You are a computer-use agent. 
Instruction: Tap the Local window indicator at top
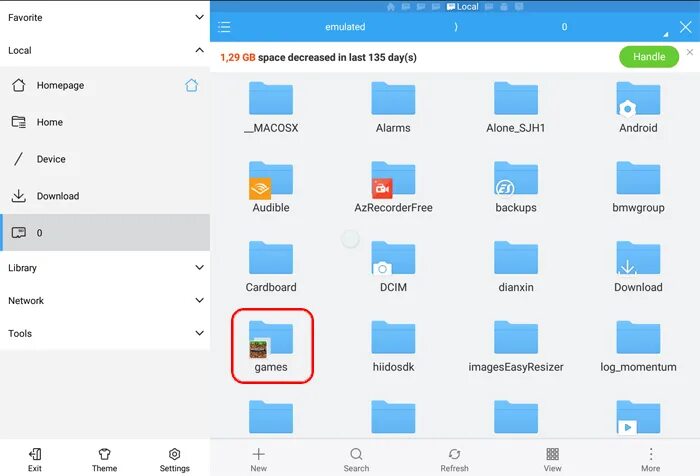(462, 6)
